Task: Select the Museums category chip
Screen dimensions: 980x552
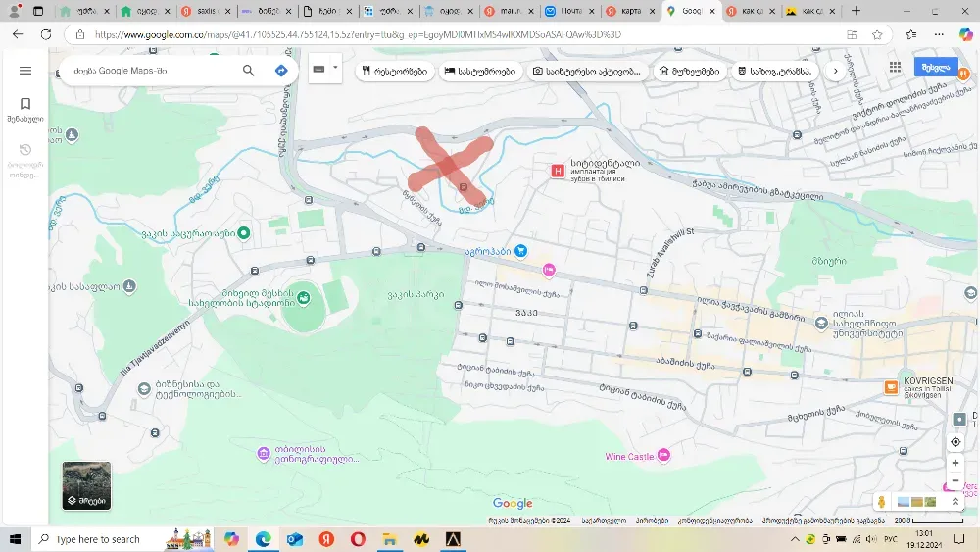Action: click(x=689, y=72)
